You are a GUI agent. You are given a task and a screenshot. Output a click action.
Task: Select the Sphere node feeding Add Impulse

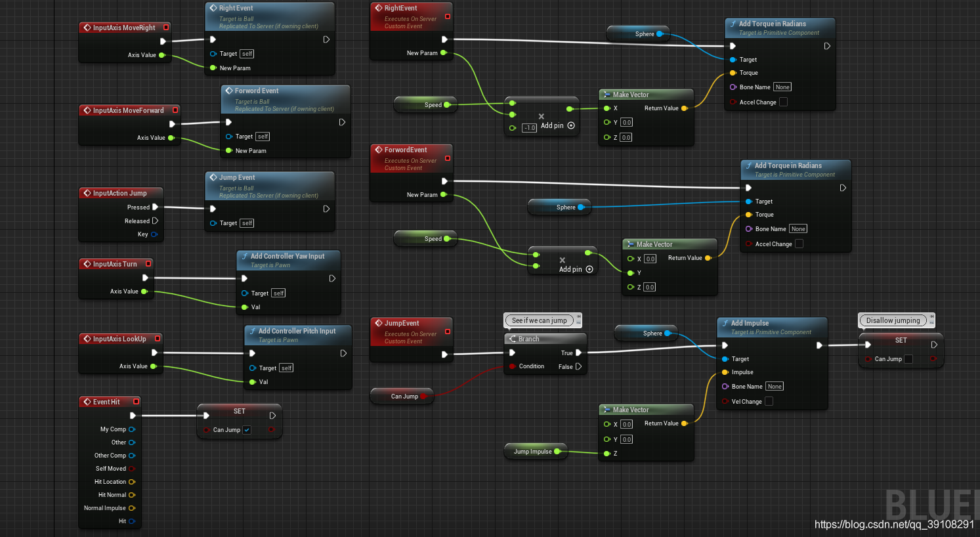[645, 333]
